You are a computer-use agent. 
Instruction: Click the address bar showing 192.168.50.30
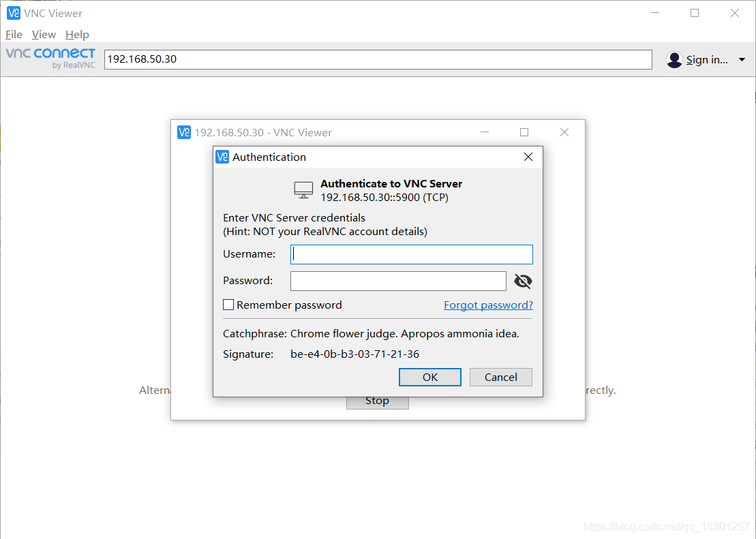click(x=378, y=59)
